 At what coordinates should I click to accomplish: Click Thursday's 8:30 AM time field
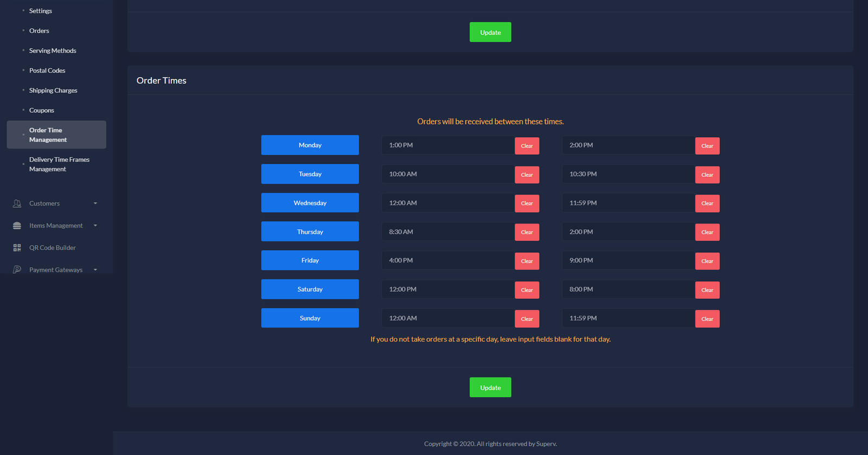click(448, 232)
